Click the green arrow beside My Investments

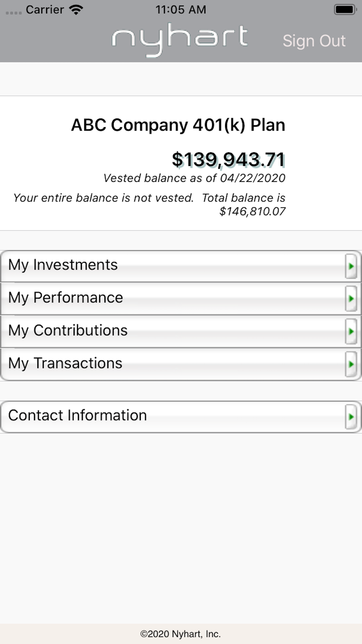pos(351,266)
